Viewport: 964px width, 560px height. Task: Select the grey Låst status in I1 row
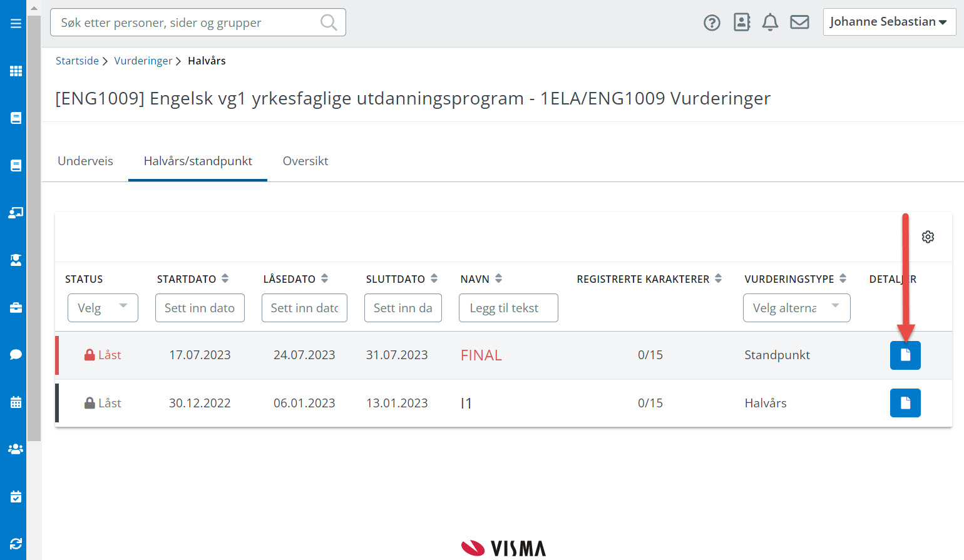click(x=103, y=403)
